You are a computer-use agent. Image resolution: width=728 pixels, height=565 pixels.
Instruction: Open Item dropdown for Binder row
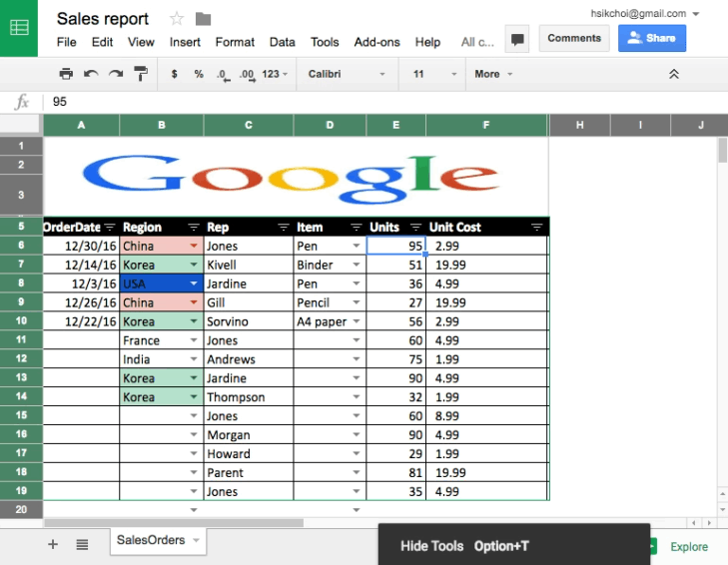[357, 265]
